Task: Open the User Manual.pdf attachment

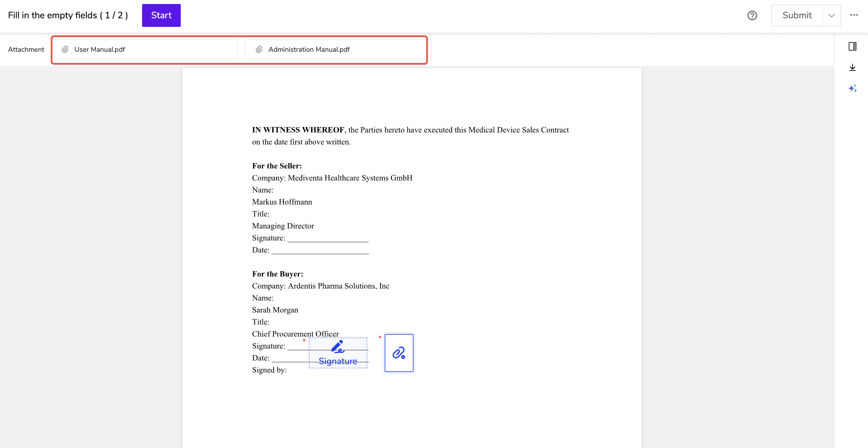Action: (100, 49)
